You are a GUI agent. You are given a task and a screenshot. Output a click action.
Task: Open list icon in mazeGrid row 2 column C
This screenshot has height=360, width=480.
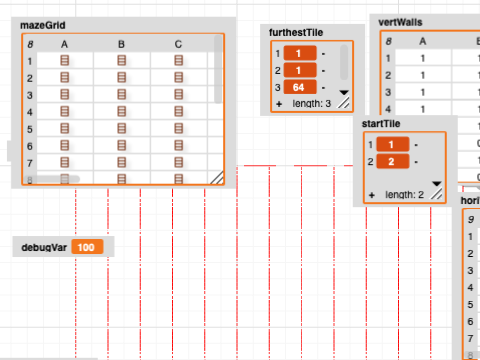click(179, 78)
